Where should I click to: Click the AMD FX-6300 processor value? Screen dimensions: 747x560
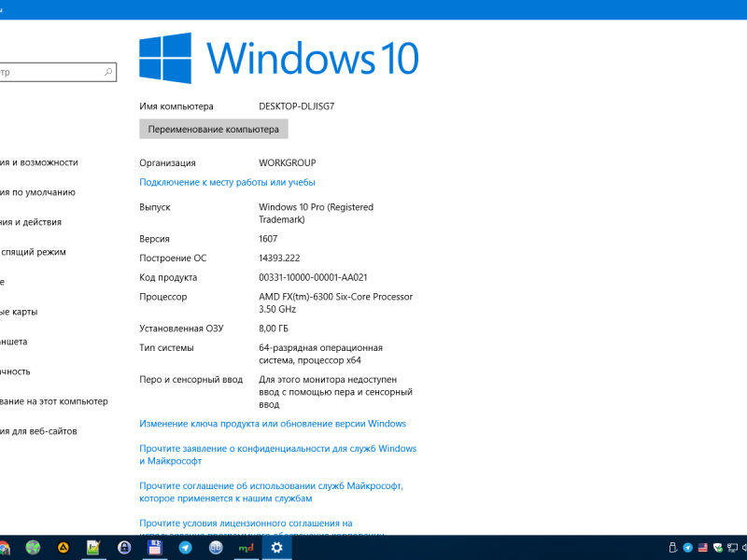pyautogui.click(x=335, y=302)
